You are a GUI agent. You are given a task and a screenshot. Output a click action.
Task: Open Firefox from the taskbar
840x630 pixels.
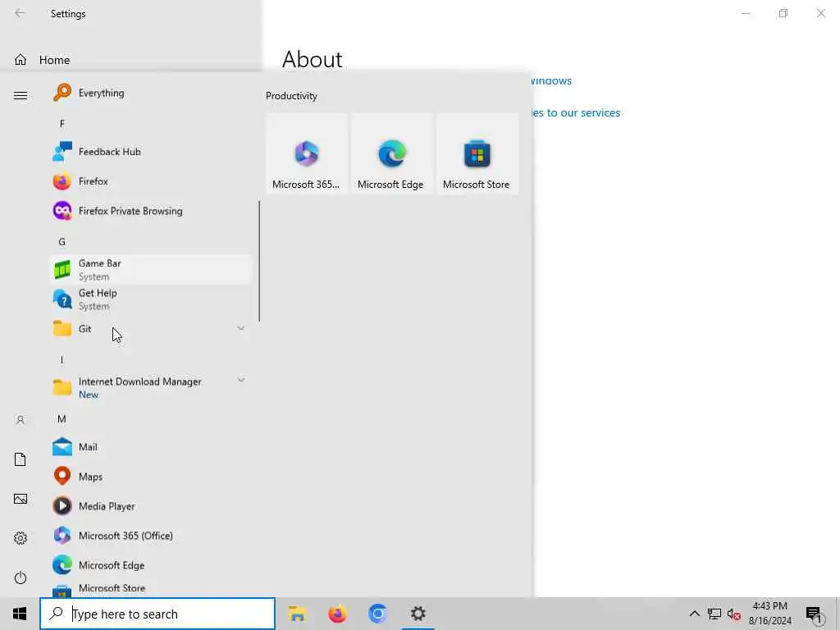pos(337,614)
